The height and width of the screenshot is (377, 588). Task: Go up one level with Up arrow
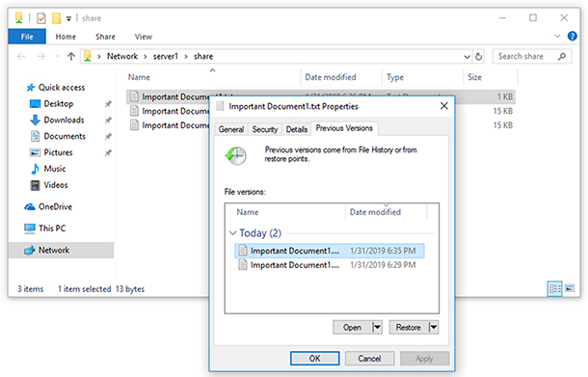pos(71,56)
